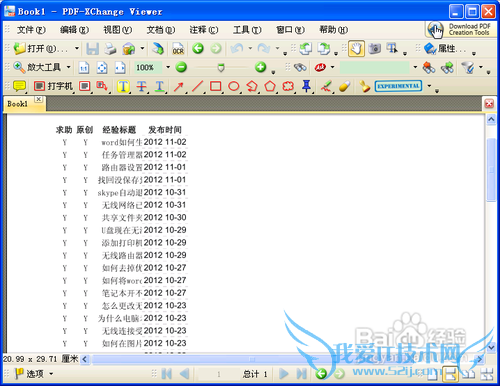The width and height of the screenshot is (500, 386).
Task: Select the Pushpin attachment tool
Action: pyautogui.click(x=306, y=86)
